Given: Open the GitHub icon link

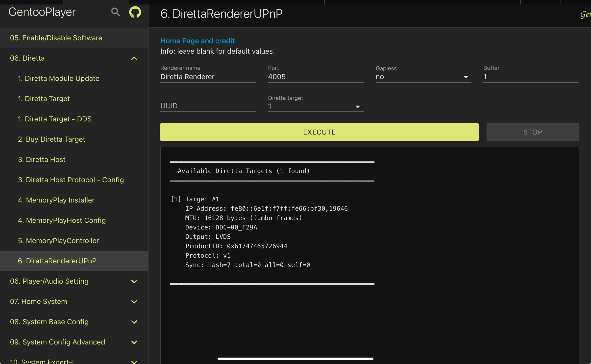Looking at the screenshot, I should click(135, 12).
